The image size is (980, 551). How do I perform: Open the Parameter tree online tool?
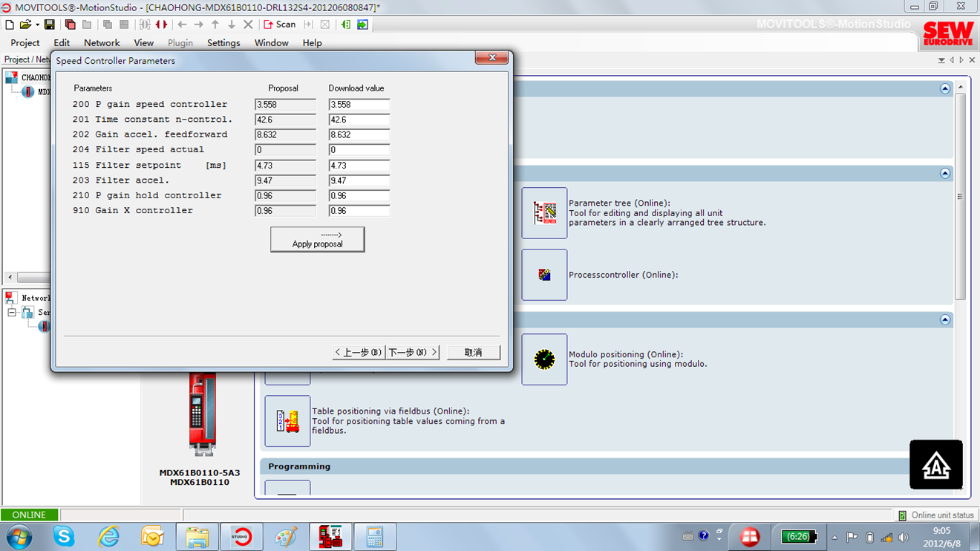(544, 213)
